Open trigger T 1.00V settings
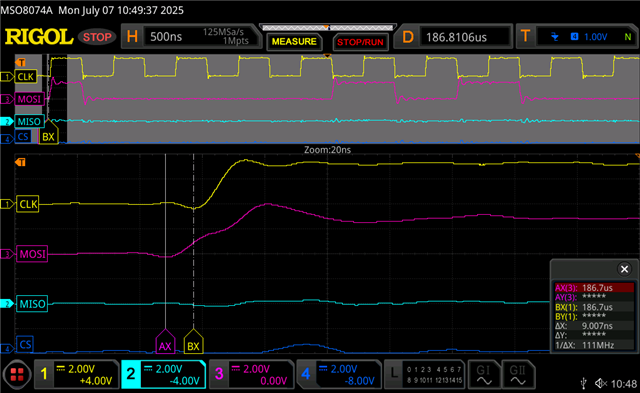This screenshot has width=640, height=393. 577,37
